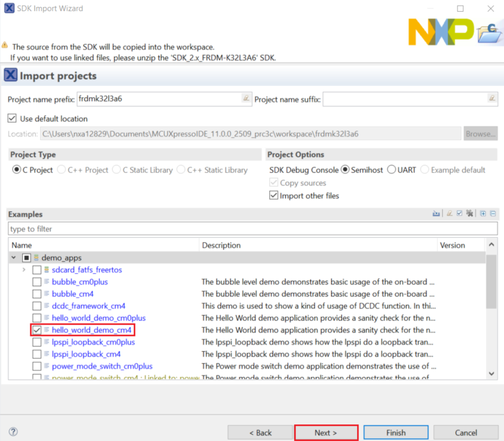
Task: Proceed with the Next button
Action: [x=326, y=433]
